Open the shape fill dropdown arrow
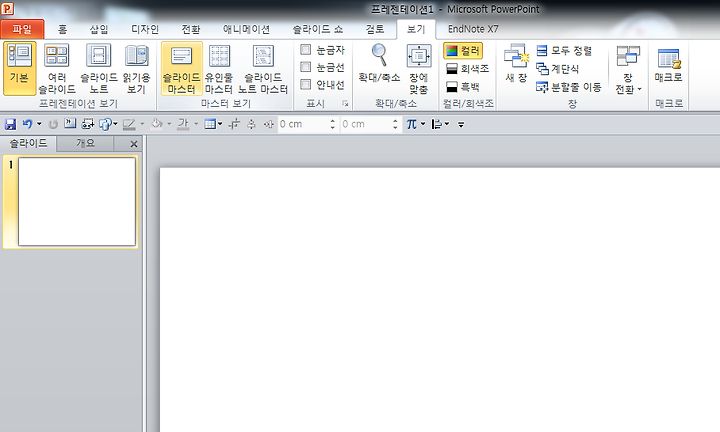The image size is (720, 432). [x=169, y=124]
